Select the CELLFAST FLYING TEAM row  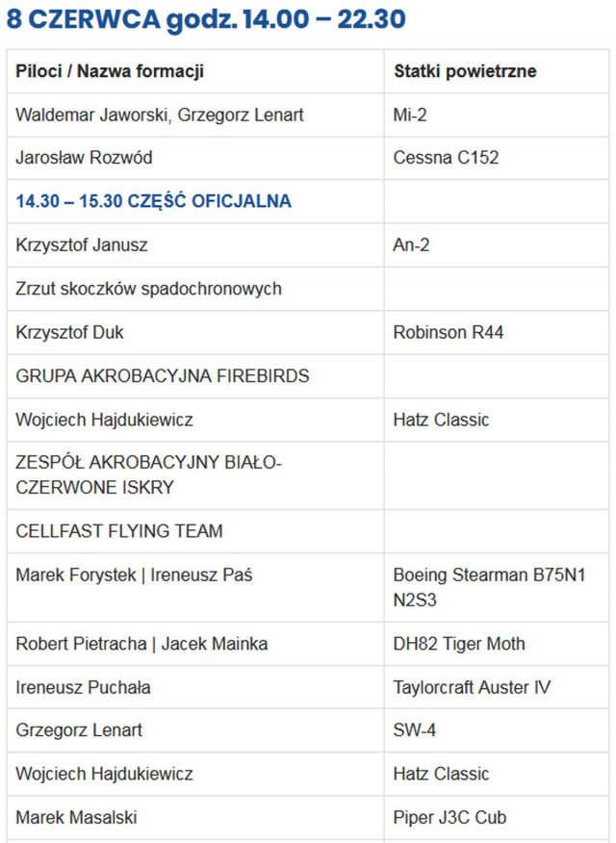click(308, 531)
